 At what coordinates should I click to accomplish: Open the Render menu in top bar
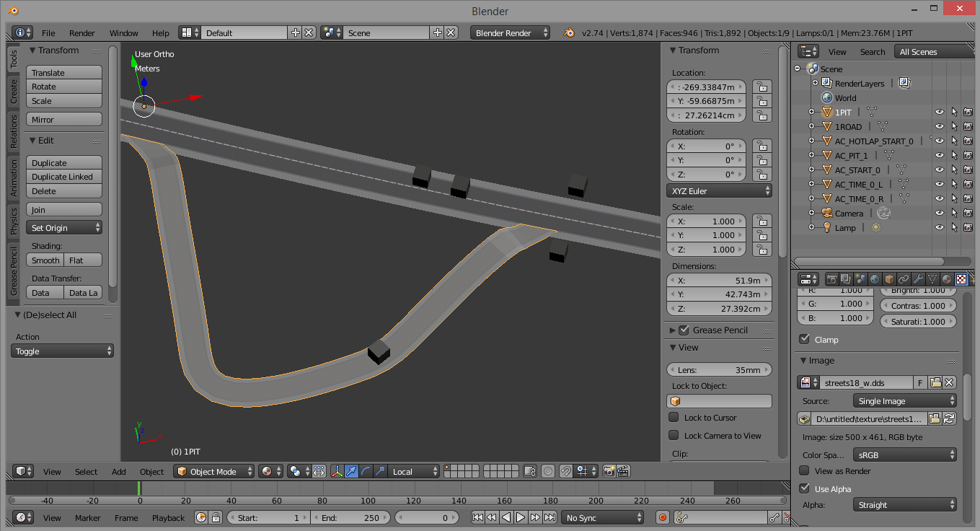coord(82,32)
